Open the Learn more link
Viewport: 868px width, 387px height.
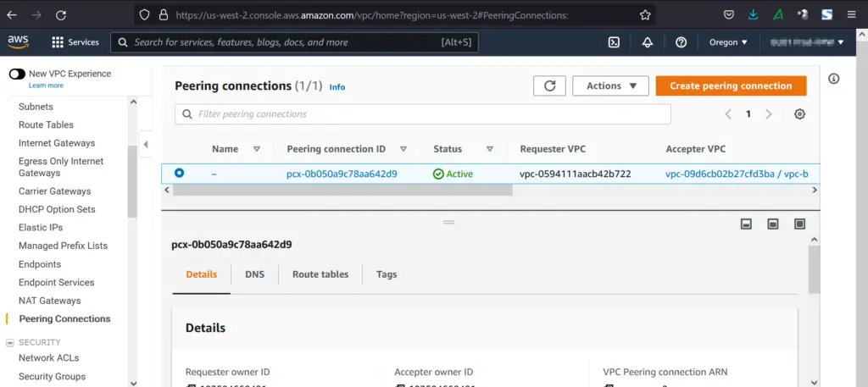pyautogui.click(x=46, y=86)
